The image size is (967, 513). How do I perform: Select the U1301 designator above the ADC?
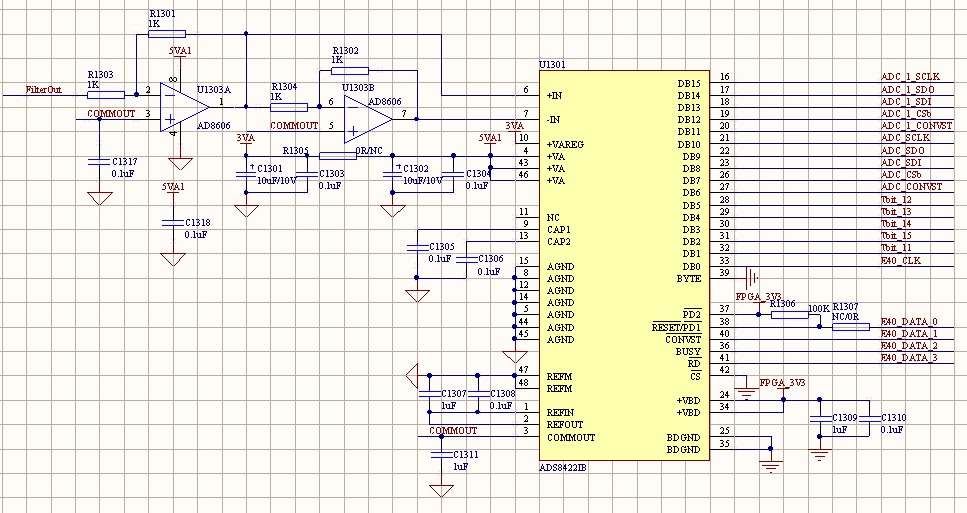click(x=552, y=65)
